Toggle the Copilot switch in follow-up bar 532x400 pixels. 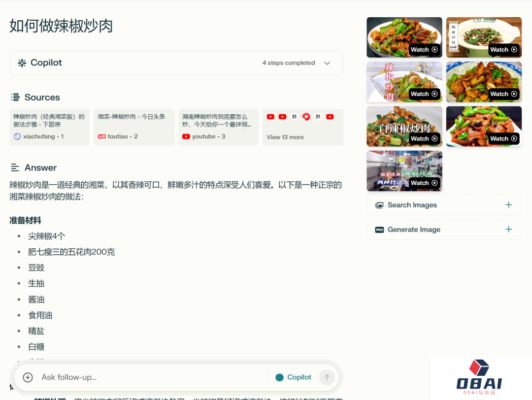pyautogui.click(x=277, y=377)
